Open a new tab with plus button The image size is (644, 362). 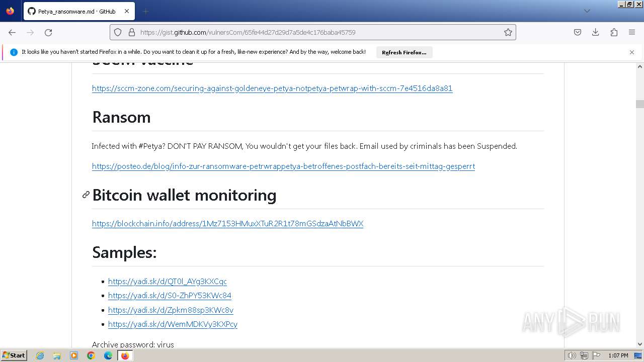145,11
